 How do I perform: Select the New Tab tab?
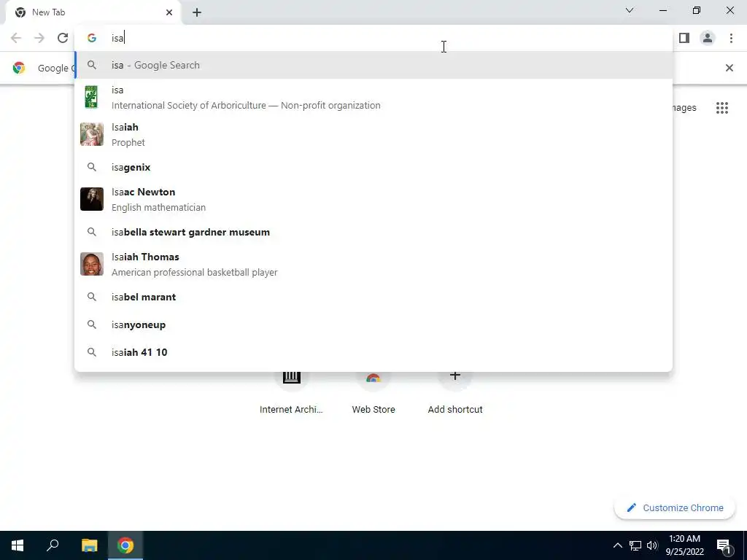pos(93,13)
